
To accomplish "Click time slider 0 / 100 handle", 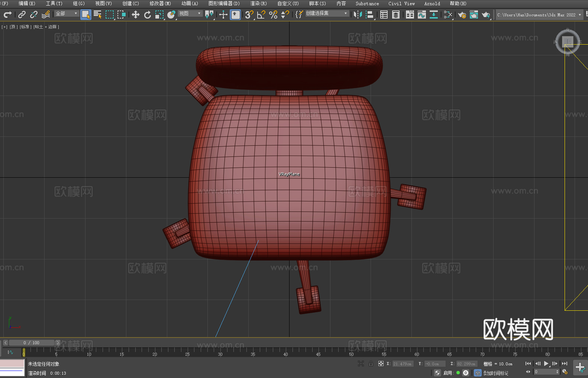I will click(x=32, y=343).
